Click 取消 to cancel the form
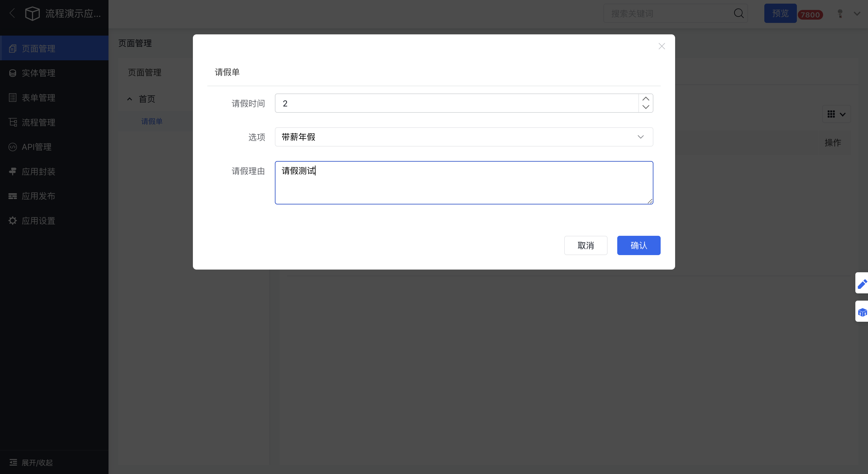 (x=586, y=245)
